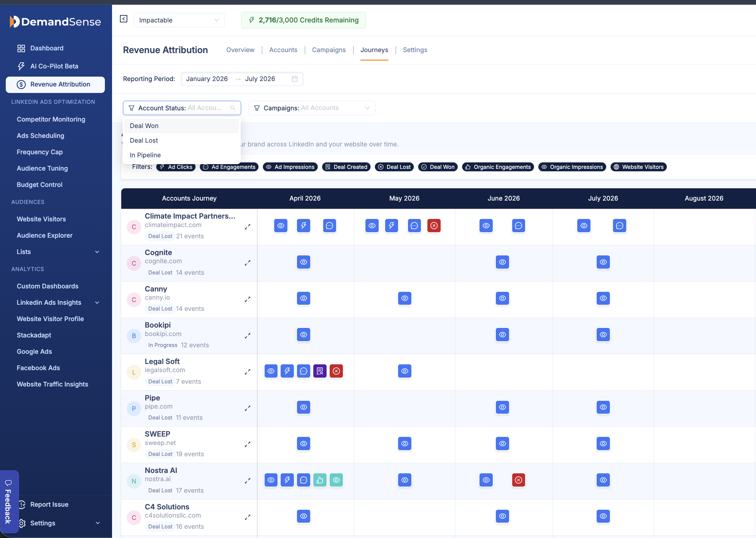Click the DemandSense logo

click(x=55, y=22)
